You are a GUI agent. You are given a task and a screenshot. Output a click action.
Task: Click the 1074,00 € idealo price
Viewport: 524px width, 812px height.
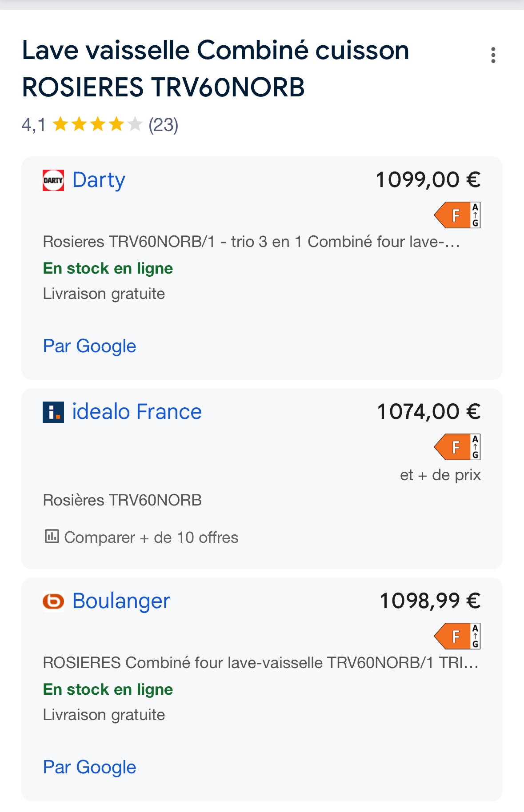coord(428,412)
